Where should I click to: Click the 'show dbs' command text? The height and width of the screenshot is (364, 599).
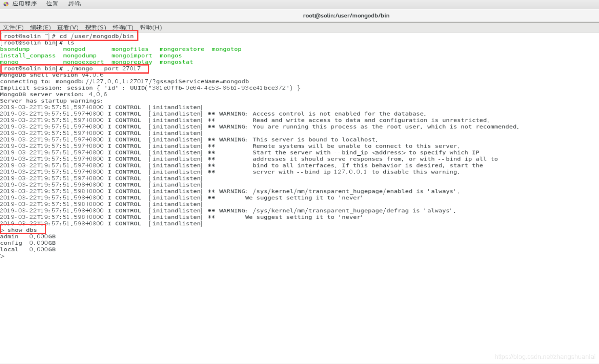pos(22,230)
